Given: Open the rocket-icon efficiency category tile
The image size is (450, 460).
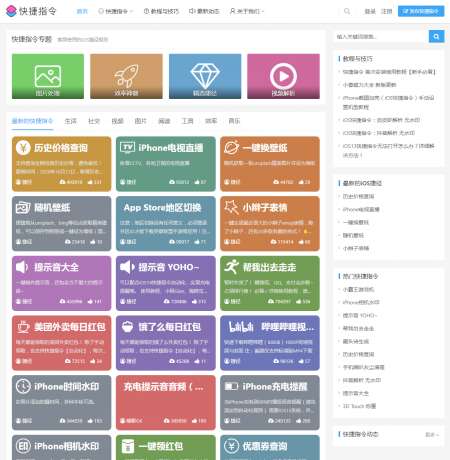Looking at the screenshot, I should click(126, 76).
